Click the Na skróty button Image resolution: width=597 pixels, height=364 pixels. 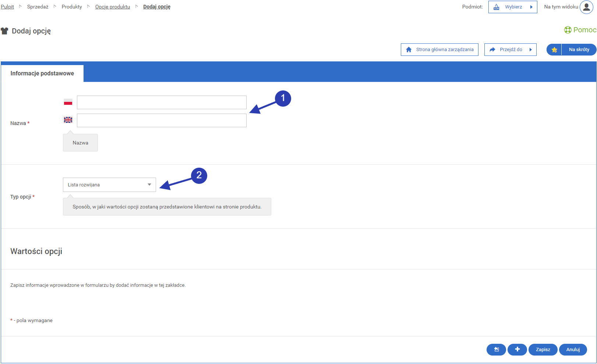coord(579,50)
